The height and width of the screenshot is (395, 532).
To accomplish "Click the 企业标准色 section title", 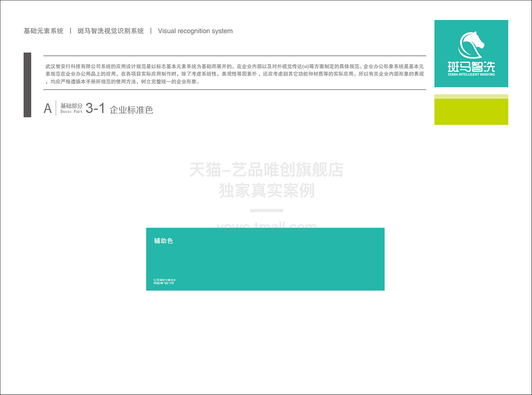I will click(x=131, y=110).
